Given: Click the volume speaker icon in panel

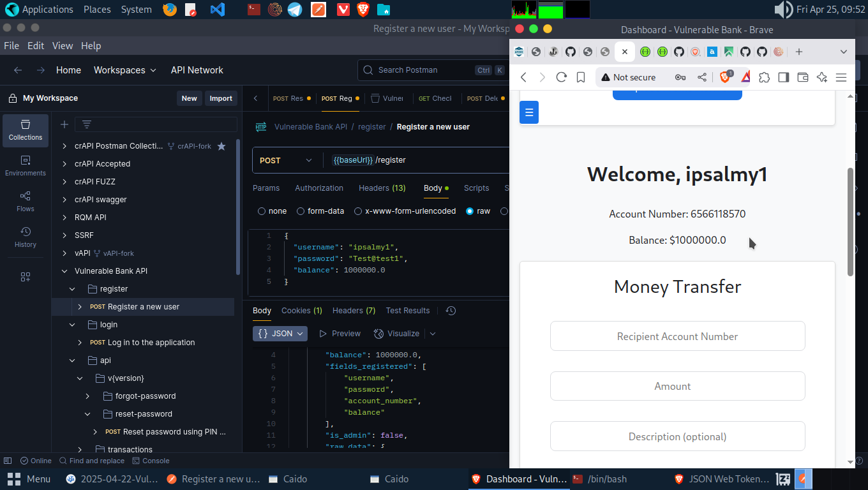Looking at the screenshot, I should 783,10.
